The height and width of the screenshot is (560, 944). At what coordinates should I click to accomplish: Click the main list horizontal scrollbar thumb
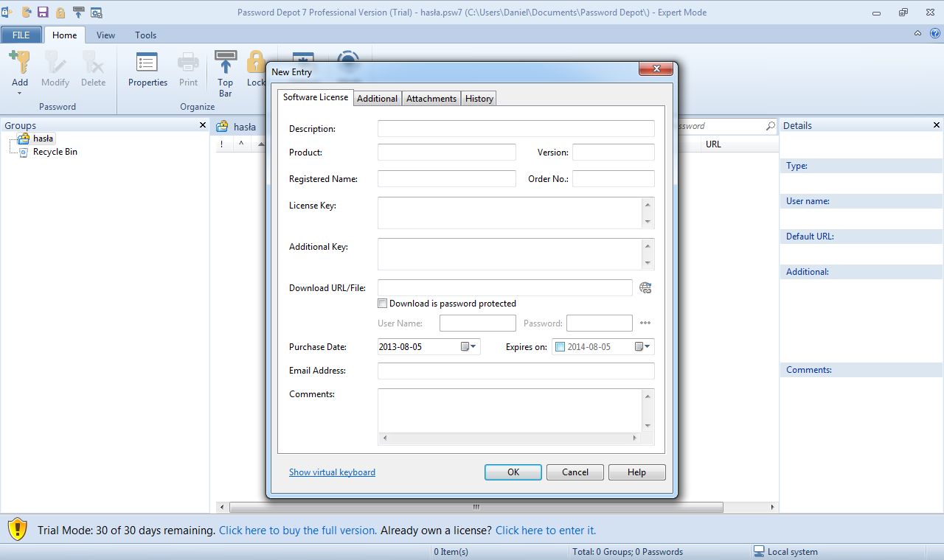(x=476, y=507)
